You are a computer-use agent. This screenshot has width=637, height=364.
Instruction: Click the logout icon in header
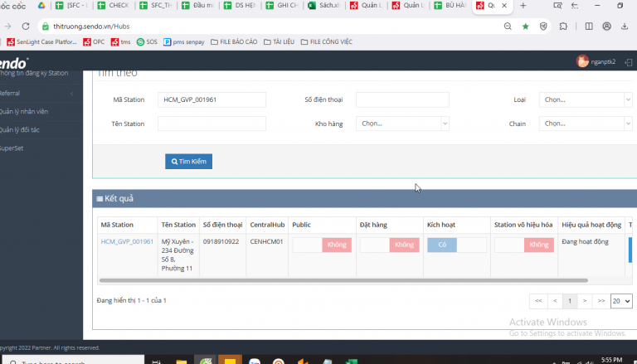tap(628, 62)
